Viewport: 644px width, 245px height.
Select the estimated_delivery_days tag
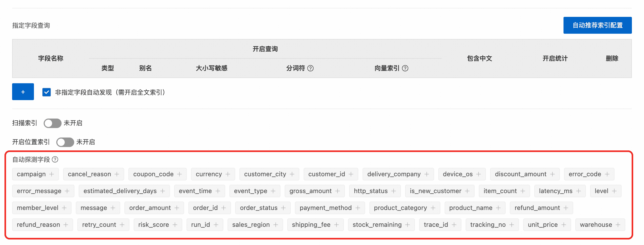tap(124, 191)
